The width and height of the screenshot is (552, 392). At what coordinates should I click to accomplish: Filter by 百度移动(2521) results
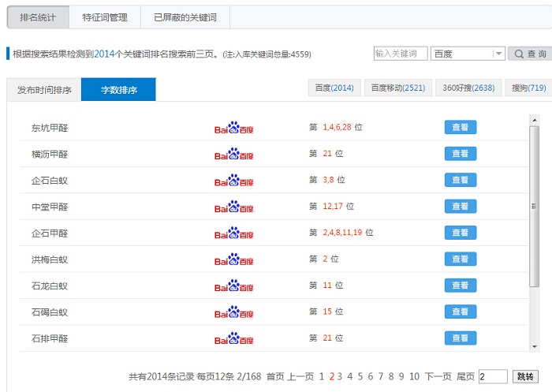(x=398, y=88)
